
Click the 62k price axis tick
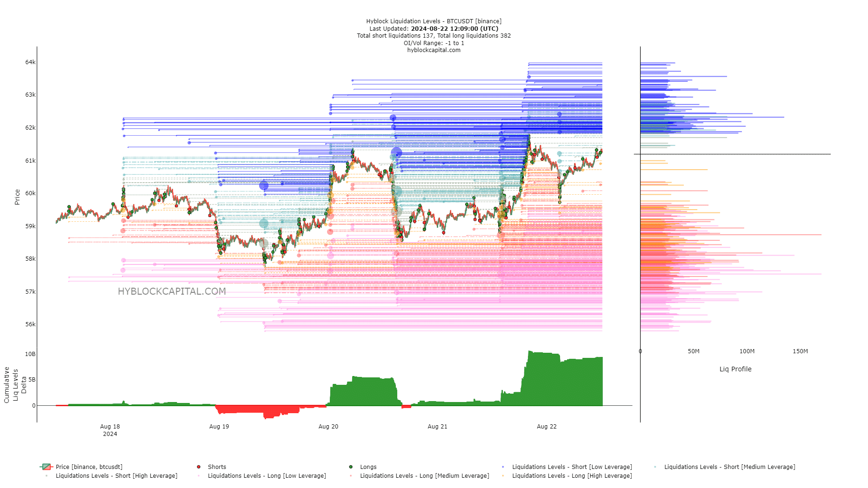pos(30,127)
